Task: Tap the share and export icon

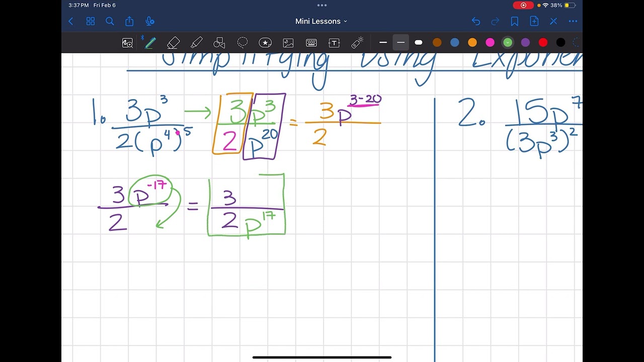Action: point(129,21)
